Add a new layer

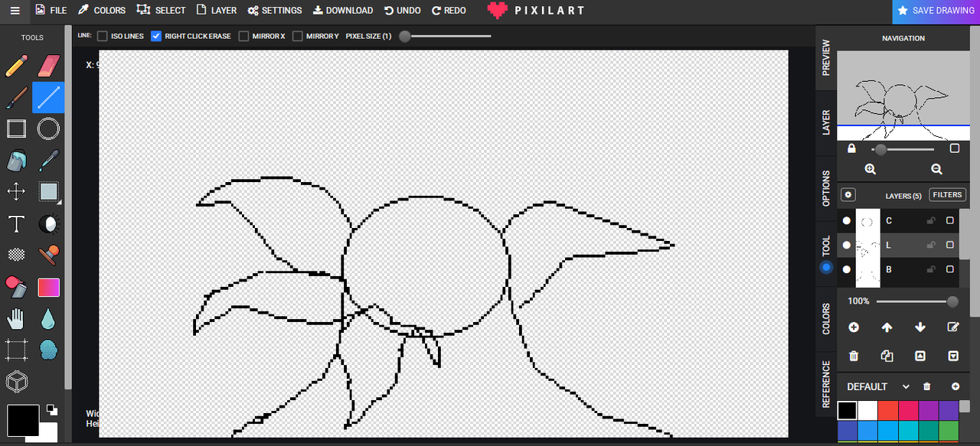point(854,327)
